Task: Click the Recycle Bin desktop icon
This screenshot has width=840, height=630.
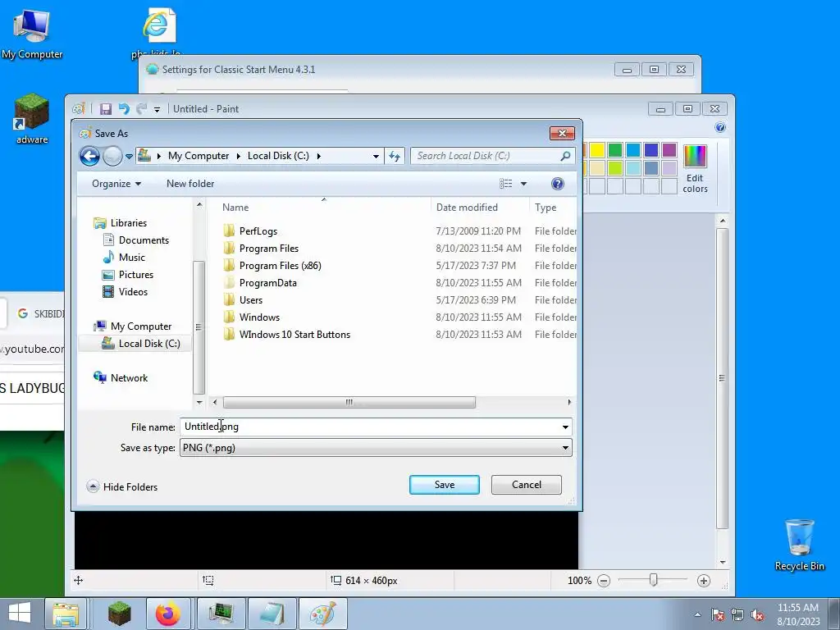Action: point(799,545)
